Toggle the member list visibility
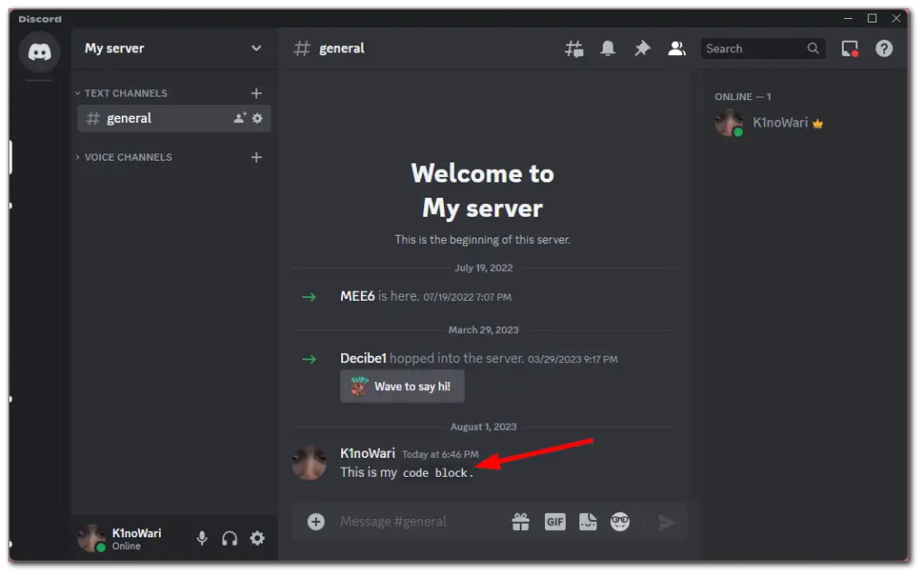This screenshot has width=924, height=577. pos(676,48)
